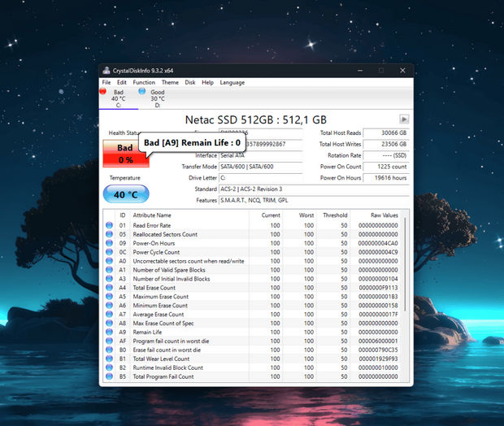This screenshot has width=504, height=426.
Task: Click status orb for Total Erase Count
Action: pos(110,288)
